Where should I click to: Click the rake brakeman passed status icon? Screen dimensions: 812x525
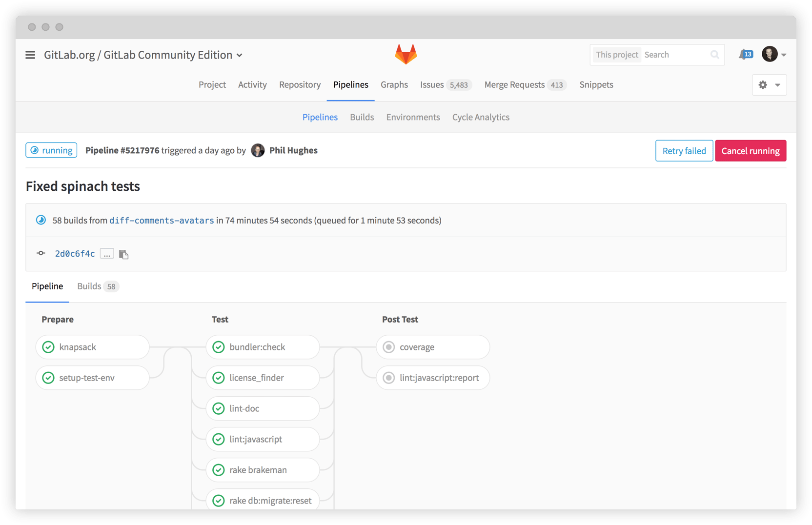[219, 470]
